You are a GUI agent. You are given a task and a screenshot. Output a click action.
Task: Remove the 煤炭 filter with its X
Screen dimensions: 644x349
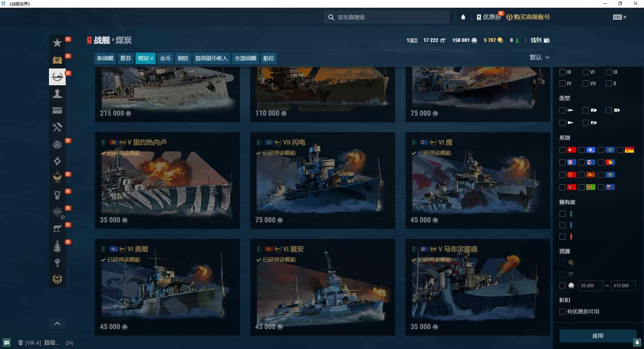click(x=152, y=58)
